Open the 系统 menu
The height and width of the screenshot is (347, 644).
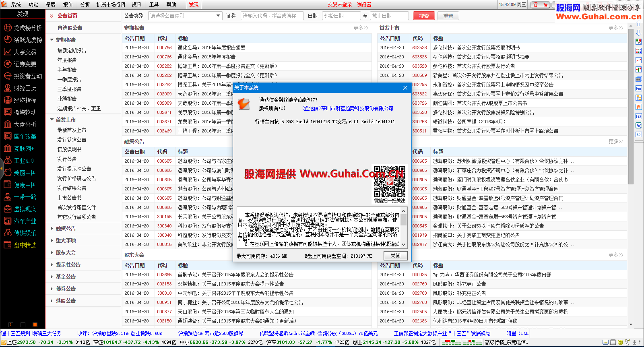[x=16, y=4]
